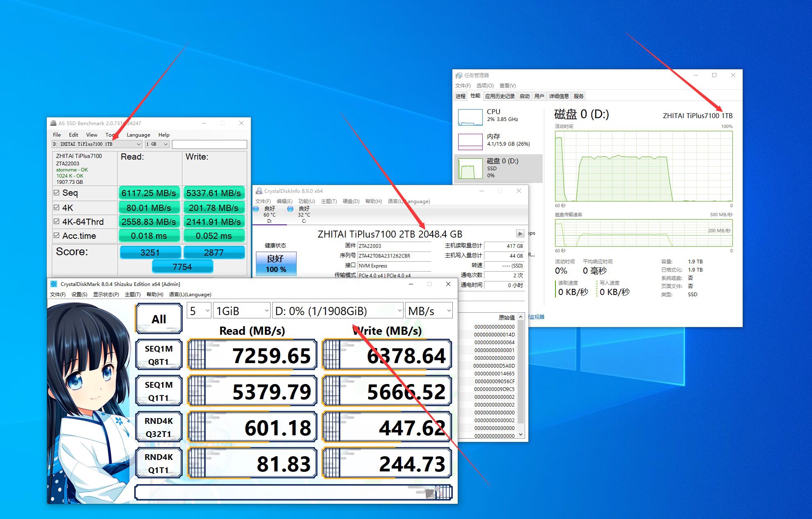Viewport: 812px width, 519px height.
Task: Open CrystalDiskMark target drive dropdown
Action: point(338,311)
